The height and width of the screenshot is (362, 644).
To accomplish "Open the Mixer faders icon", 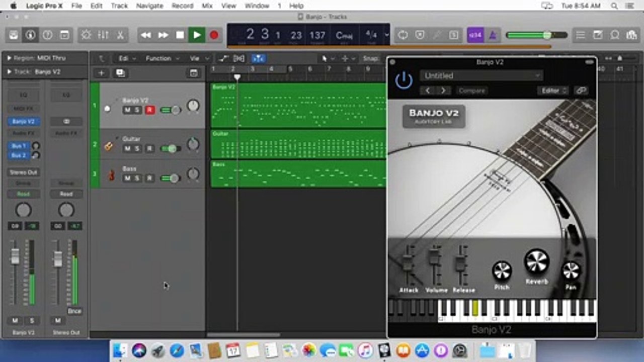I will (x=103, y=35).
